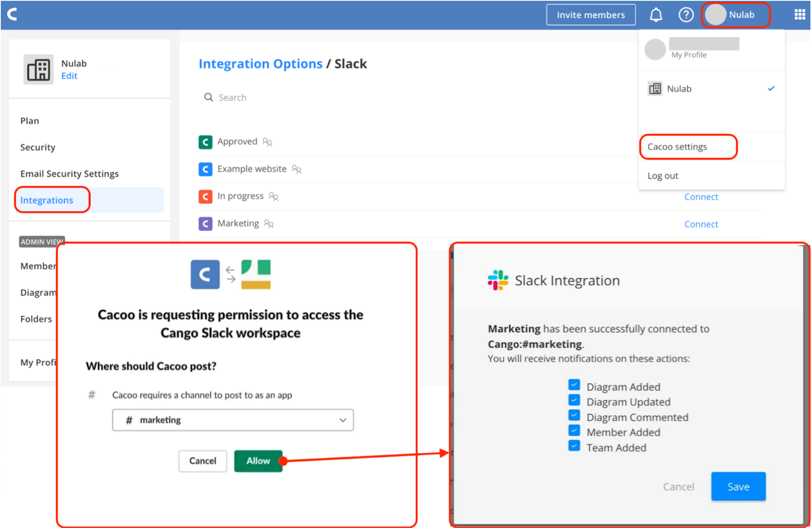
Task: Click the shared members icon beside Approved
Action: [x=267, y=142]
